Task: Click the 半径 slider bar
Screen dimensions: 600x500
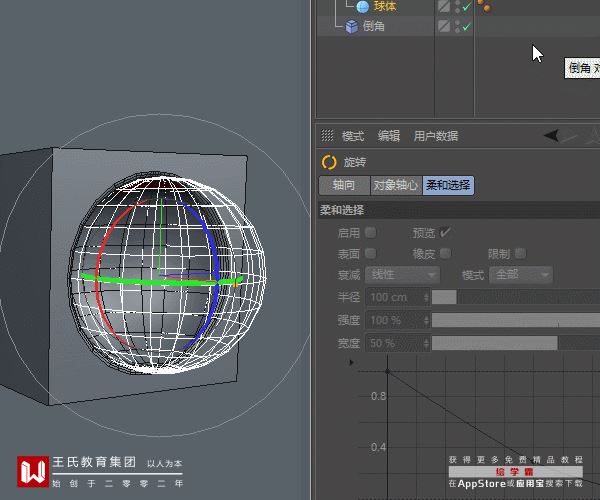Action: (516, 297)
